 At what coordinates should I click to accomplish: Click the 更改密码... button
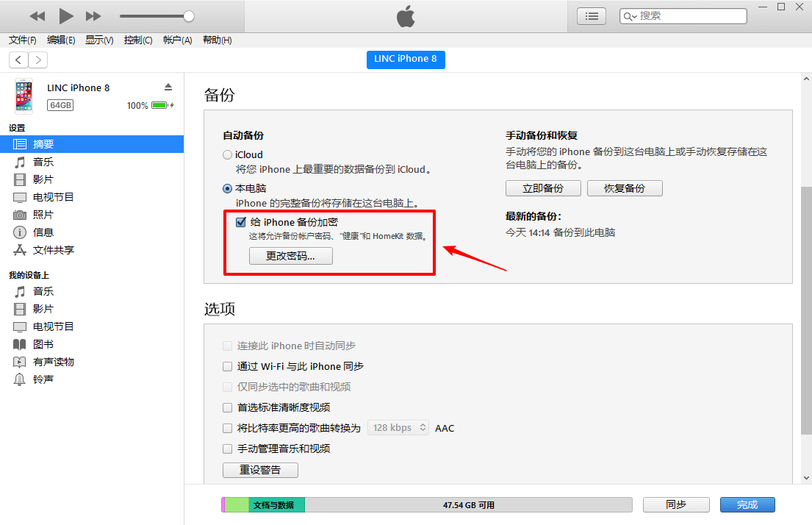[x=290, y=256]
